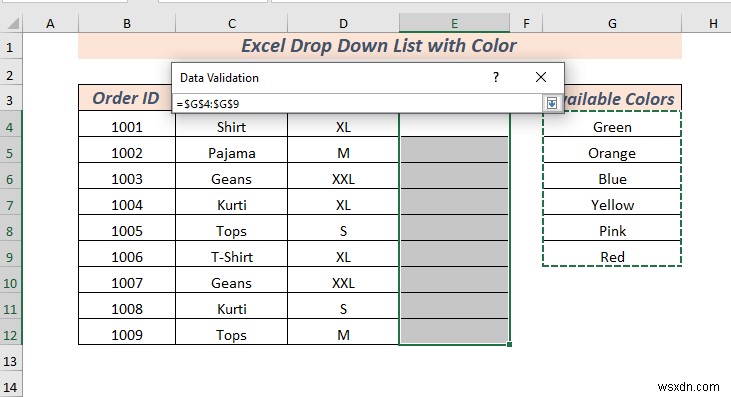Select row 1 header
This screenshot has height=397, width=731.
(x=11, y=46)
